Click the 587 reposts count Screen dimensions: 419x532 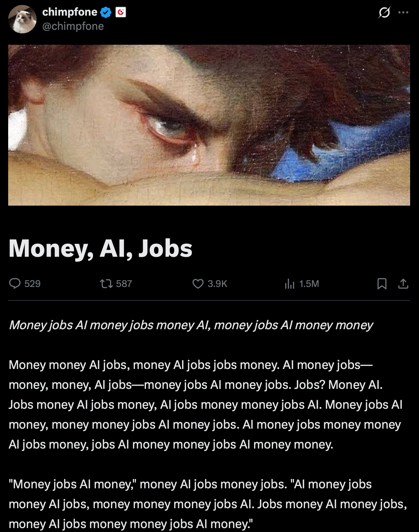(124, 284)
